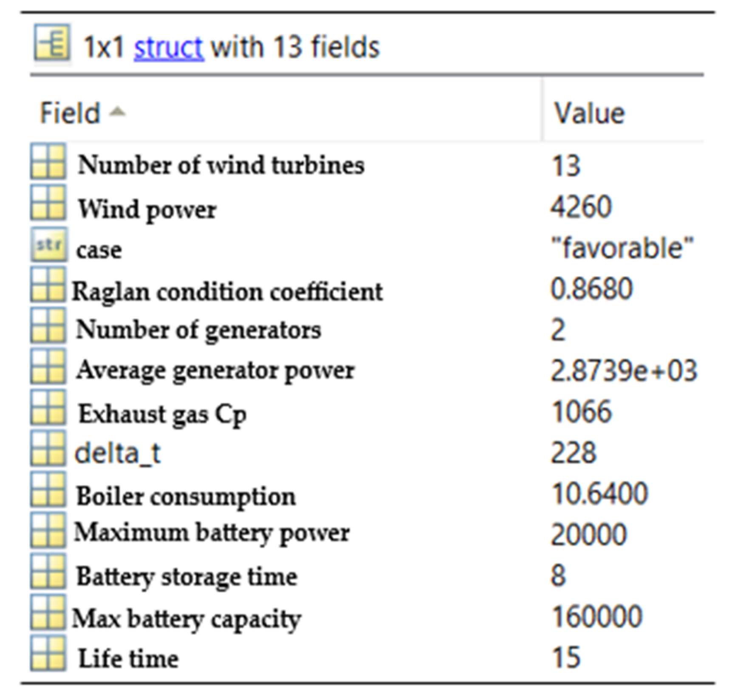Click the case value "favorable"

point(622,248)
